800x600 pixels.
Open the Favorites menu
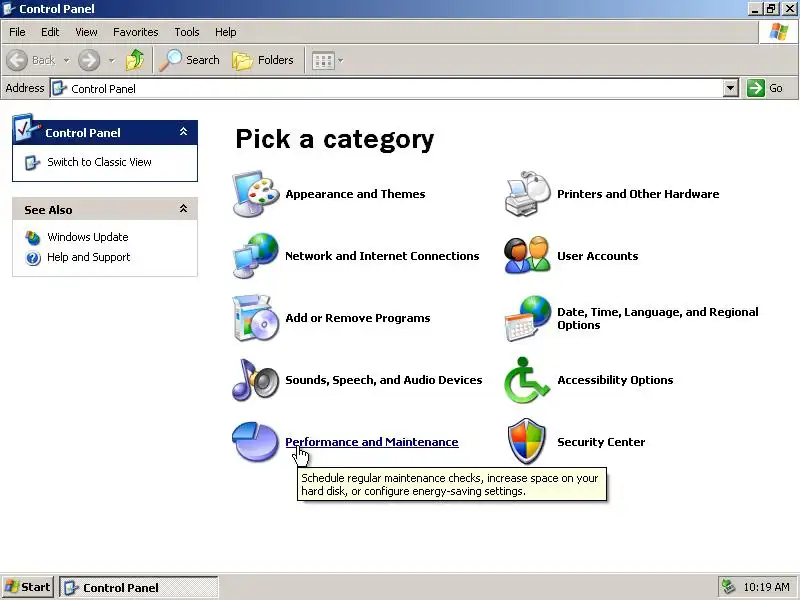click(136, 32)
